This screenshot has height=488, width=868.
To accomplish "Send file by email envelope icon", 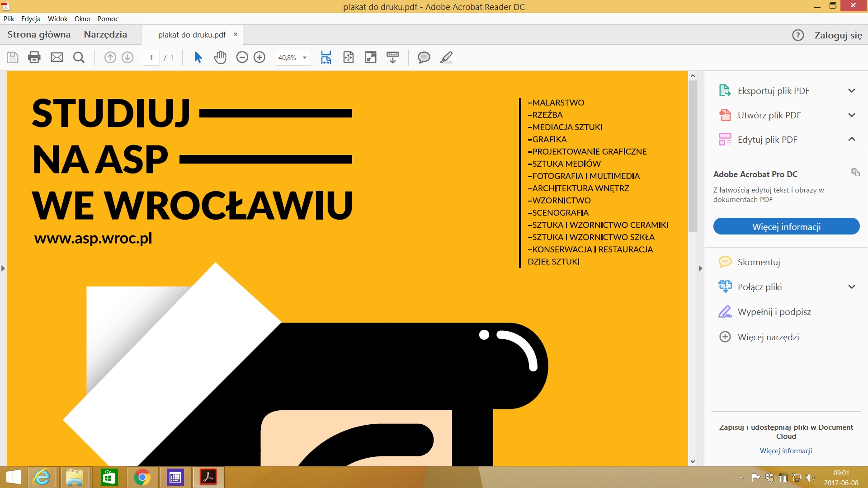I will click(x=57, y=57).
